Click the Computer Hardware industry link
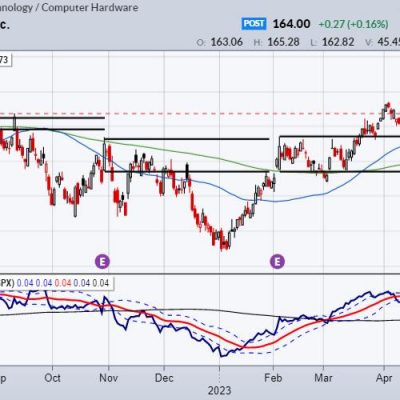The height and width of the screenshot is (400, 400). [x=90, y=7]
